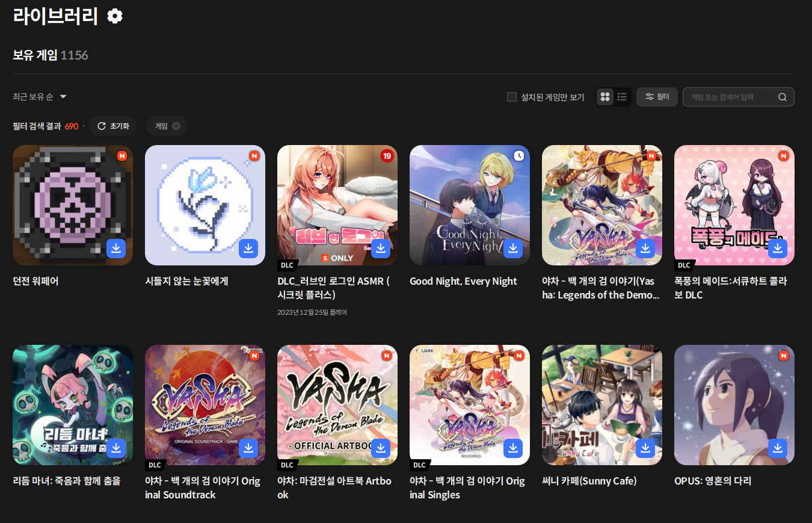Focus the game search input field
812x523 pixels.
tap(738, 97)
